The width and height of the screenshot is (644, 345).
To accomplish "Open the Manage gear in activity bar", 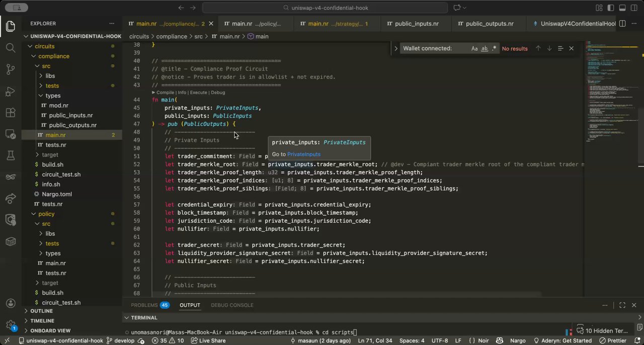I will click(11, 324).
